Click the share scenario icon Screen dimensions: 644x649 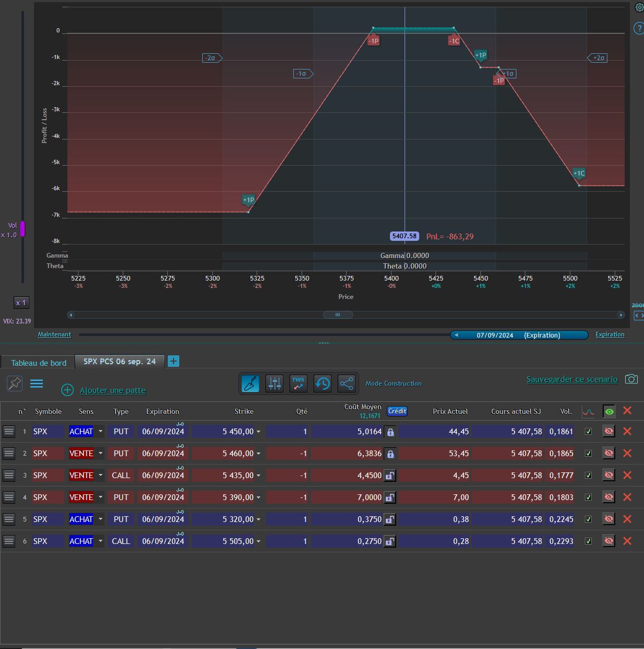[x=347, y=384]
